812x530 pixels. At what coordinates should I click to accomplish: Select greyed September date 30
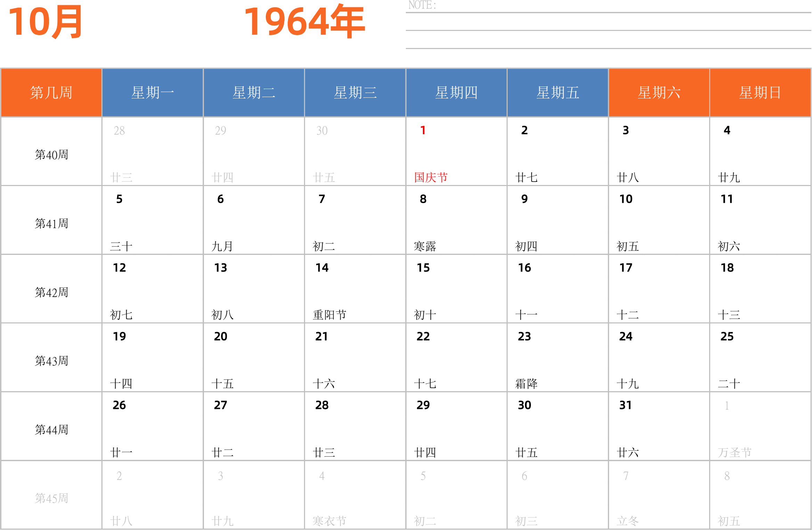322,131
